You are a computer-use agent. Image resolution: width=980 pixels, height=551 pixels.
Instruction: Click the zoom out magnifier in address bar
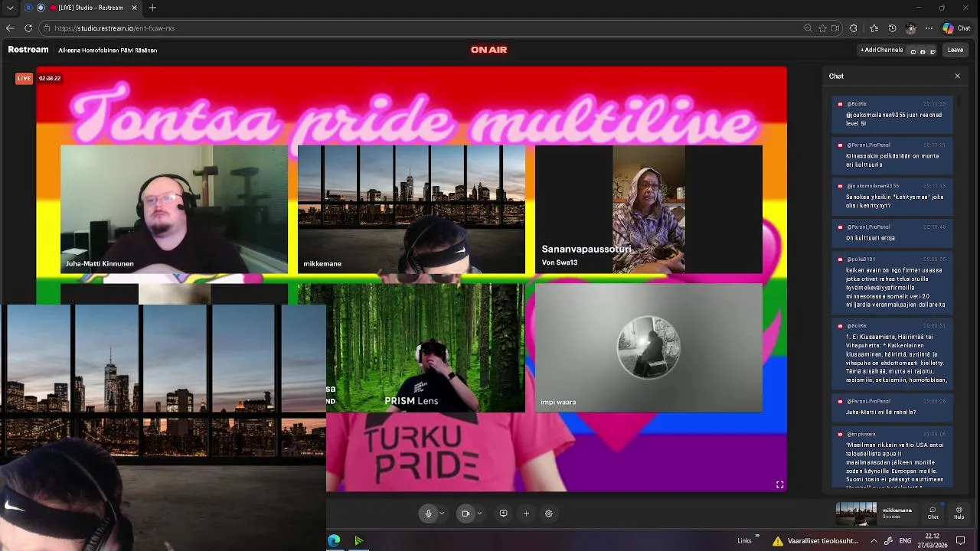[x=808, y=28]
